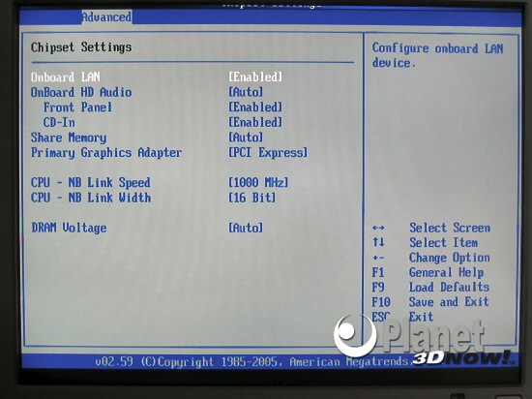The width and height of the screenshot is (532, 399).
Task: Select the Front Panel menu item
Action: point(77,107)
